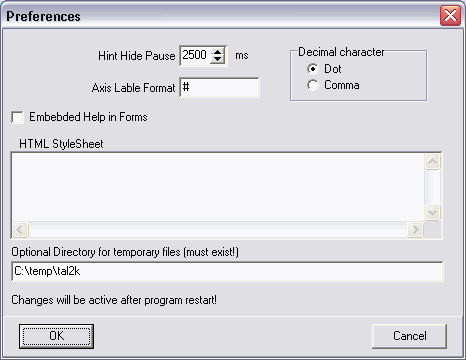This screenshot has width=466, height=360.
Task: Click the Axis Lable Format field
Action: [x=219, y=87]
